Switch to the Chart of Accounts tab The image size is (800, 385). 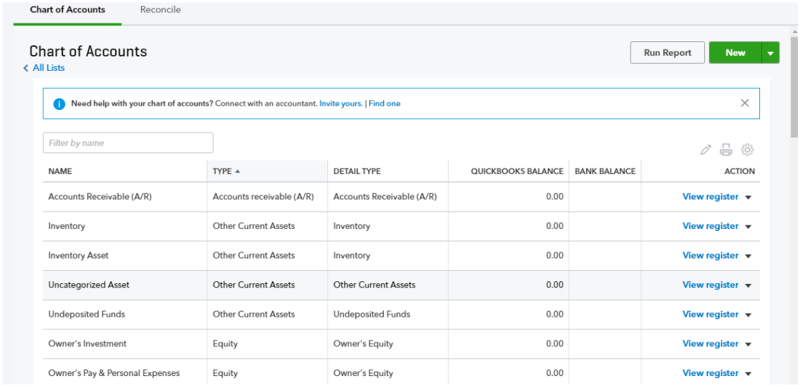click(67, 10)
